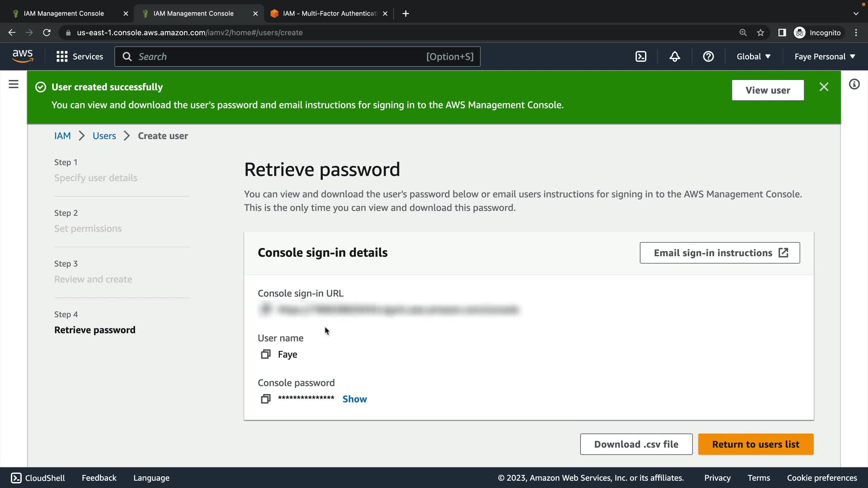
Task: Go to the Users breadcrumb link
Action: (x=104, y=136)
